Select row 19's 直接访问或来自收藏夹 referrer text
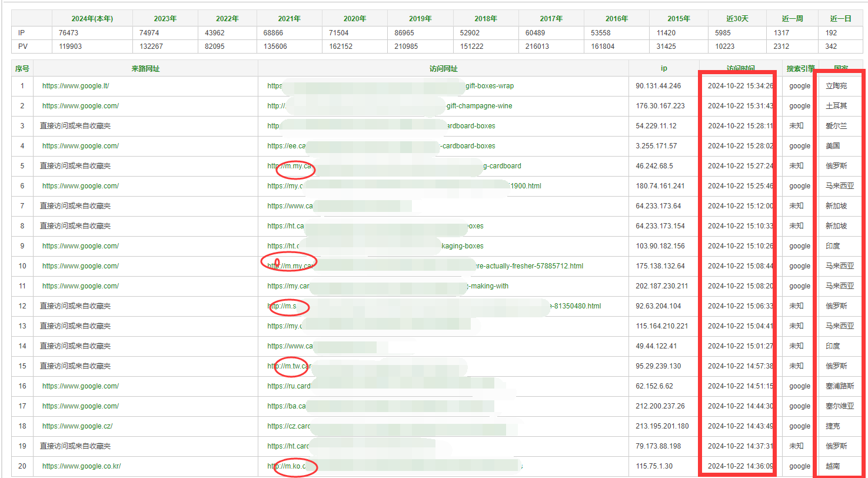This screenshot has height=478, width=868. (x=75, y=446)
